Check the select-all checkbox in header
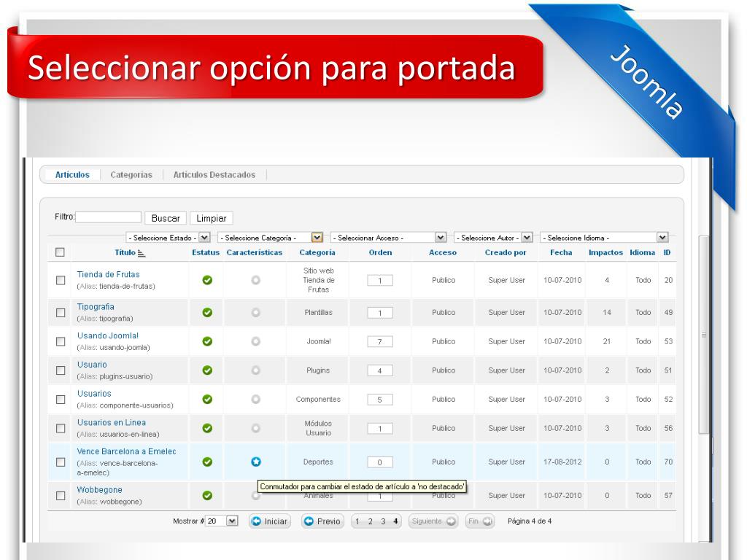 click(x=60, y=252)
